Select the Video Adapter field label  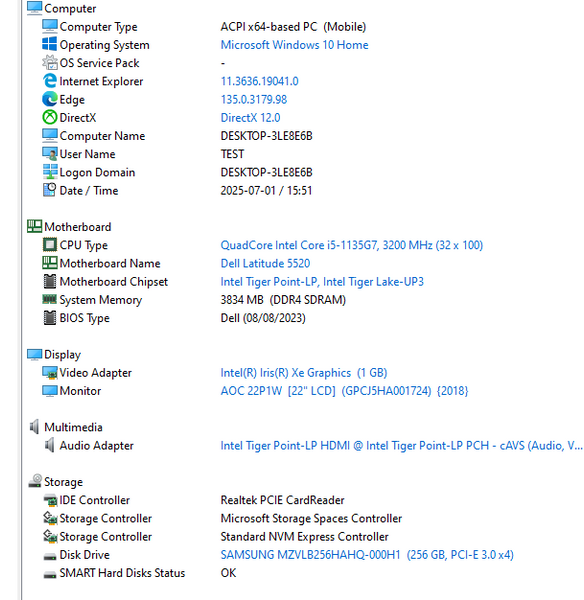[x=96, y=373]
